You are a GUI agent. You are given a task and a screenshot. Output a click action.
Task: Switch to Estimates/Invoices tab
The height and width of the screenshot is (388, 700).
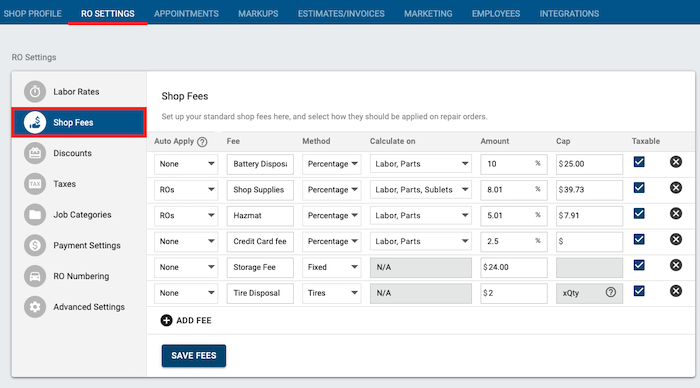click(x=341, y=13)
